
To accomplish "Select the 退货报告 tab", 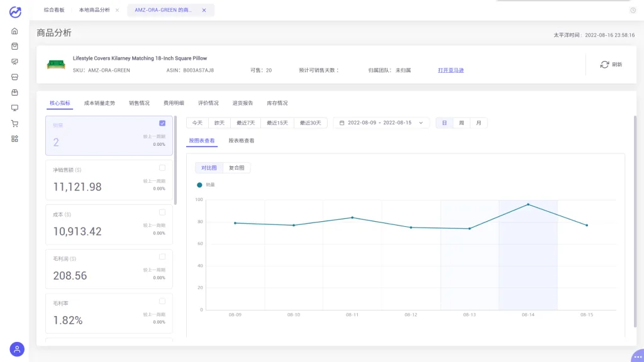I will 243,103.
